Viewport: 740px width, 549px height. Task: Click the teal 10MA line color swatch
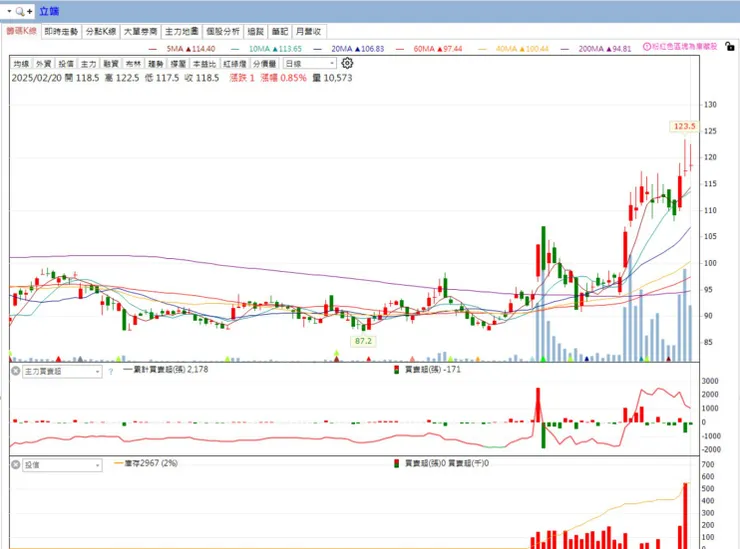click(x=235, y=49)
